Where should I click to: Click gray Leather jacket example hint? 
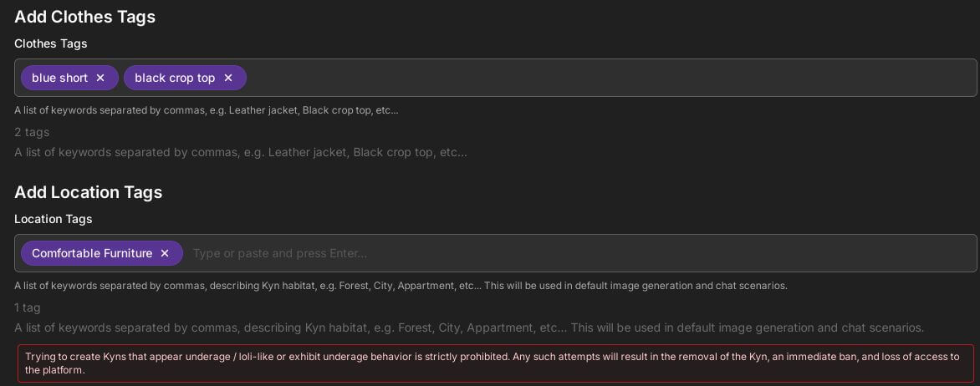(x=241, y=152)
